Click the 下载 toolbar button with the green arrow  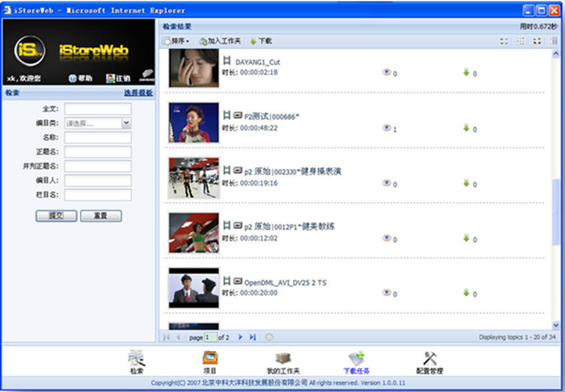click(261, 41)
